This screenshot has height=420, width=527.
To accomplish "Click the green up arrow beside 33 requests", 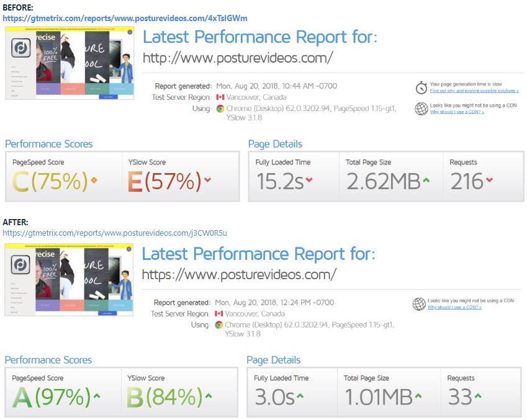I will tap(477, 396).
